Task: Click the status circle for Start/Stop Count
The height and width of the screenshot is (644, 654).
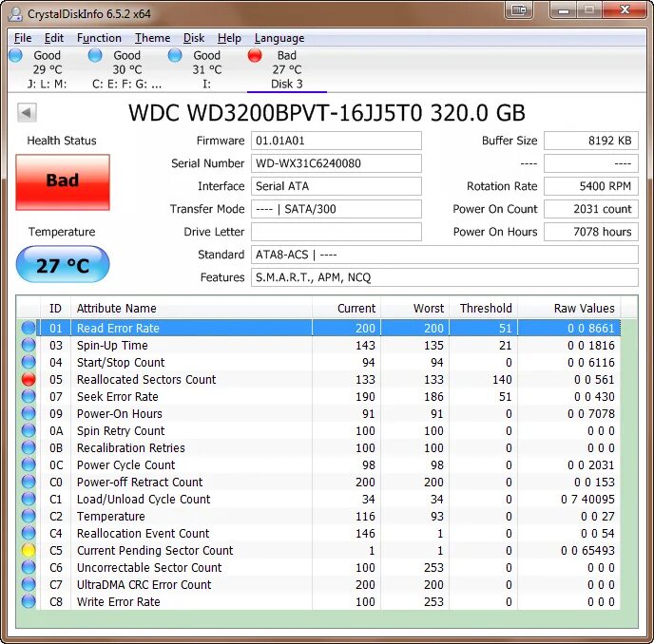Action: pyautogui.click(x=29, y=362)
